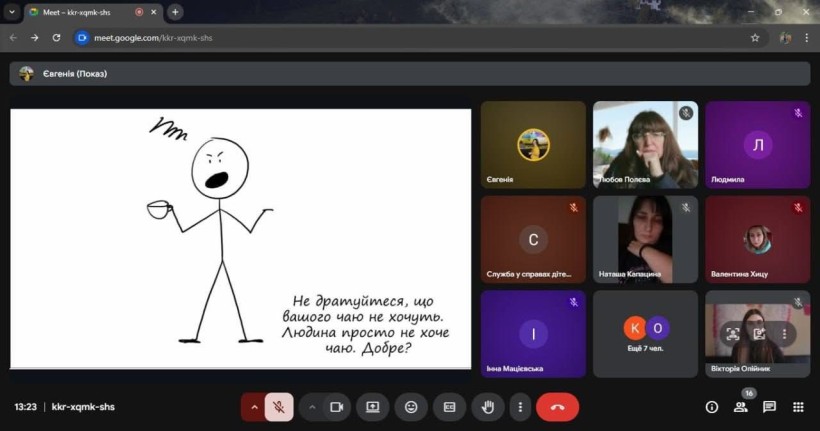The height and width of the screenshot is (431, 820).
Task: Click the meet.google.com address bar
Action: tap(400, 38)
